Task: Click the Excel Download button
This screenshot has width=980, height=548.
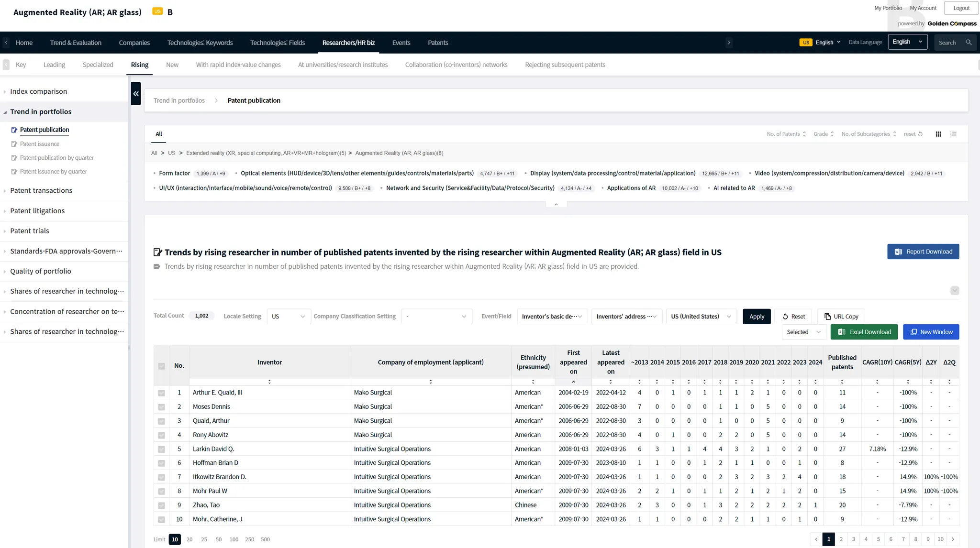Action: click(x=864, y=332)
